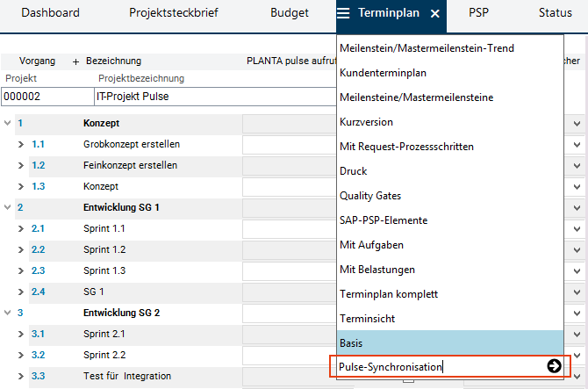Select Quality Gates from the menu
This screenshot has height=389, width=588.
coord(368,195)
